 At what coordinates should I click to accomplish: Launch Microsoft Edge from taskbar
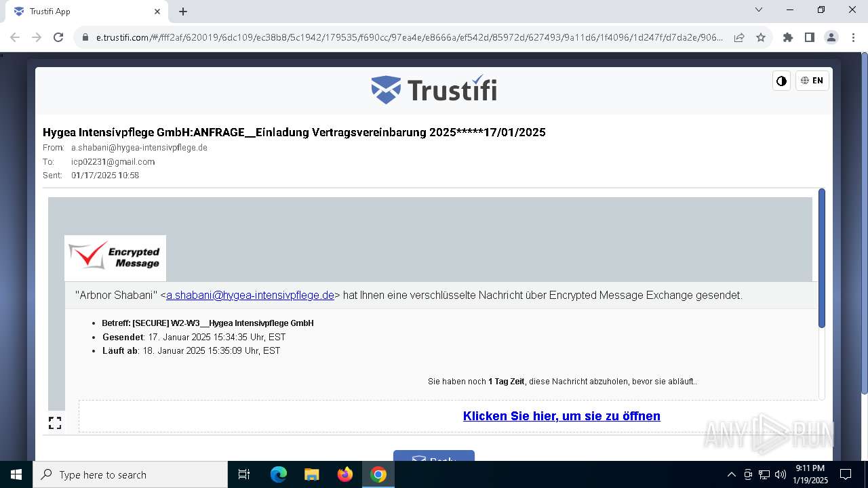(x=279, y=474)
